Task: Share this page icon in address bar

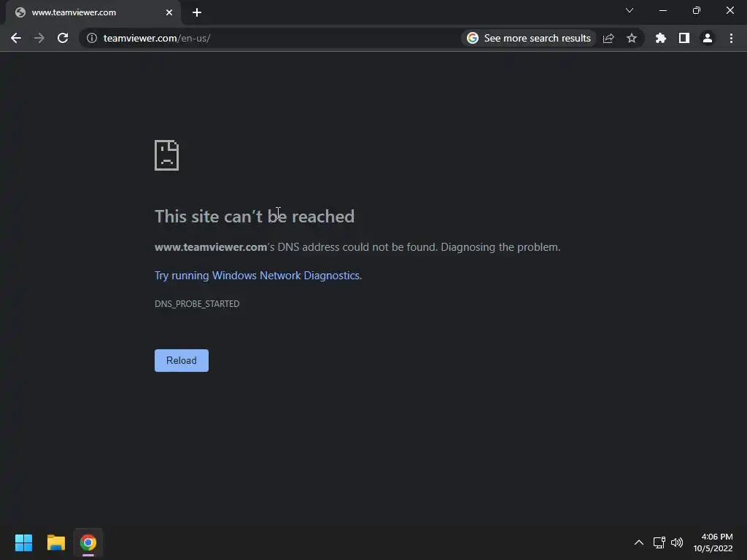Action: pyautogui.click(x=608, y=38)
